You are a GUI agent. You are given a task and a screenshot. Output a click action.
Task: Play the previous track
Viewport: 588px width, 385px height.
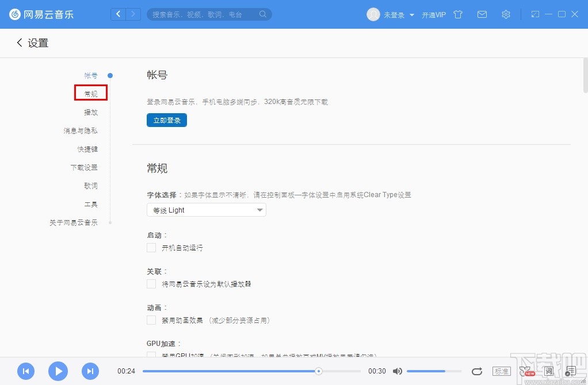point(26,371)
